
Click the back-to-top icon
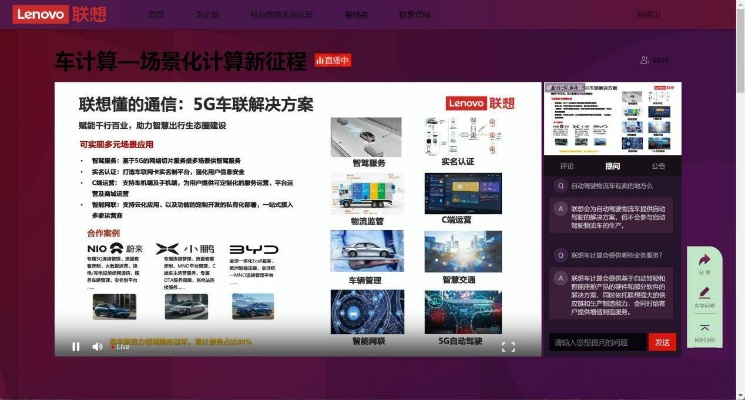[705, 328]
